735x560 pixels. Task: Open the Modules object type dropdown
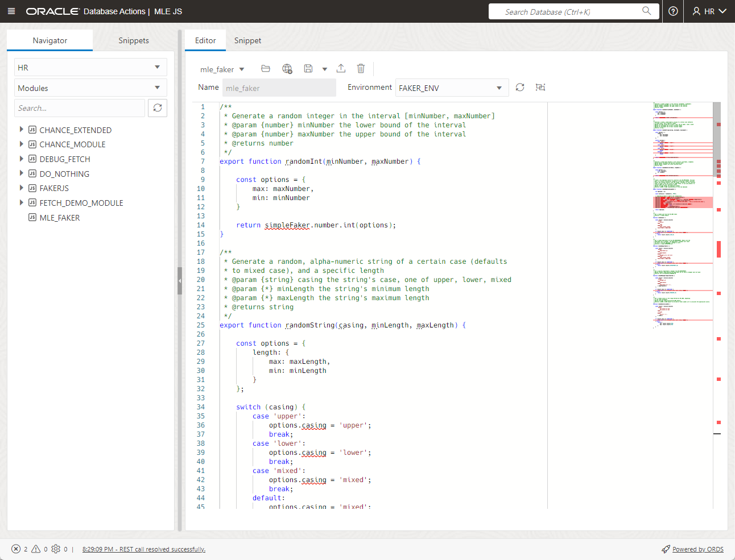tap(90, 88)
